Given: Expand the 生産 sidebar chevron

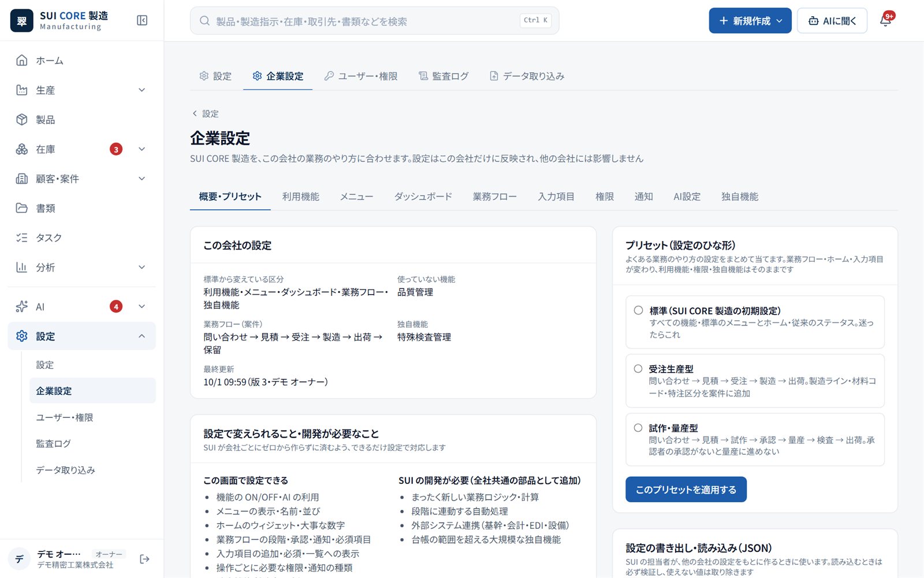Looking at the screenshot, I should (142, 90).
